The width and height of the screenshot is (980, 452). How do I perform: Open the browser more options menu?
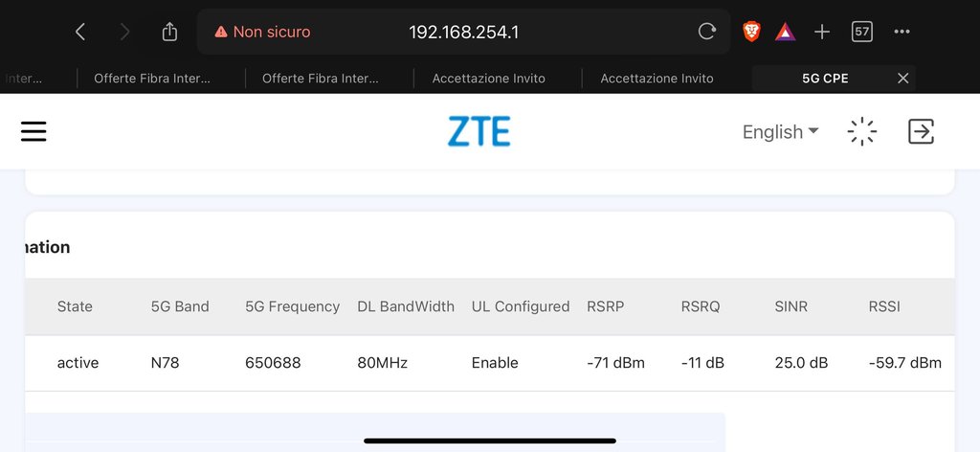[x=902, y=32]
